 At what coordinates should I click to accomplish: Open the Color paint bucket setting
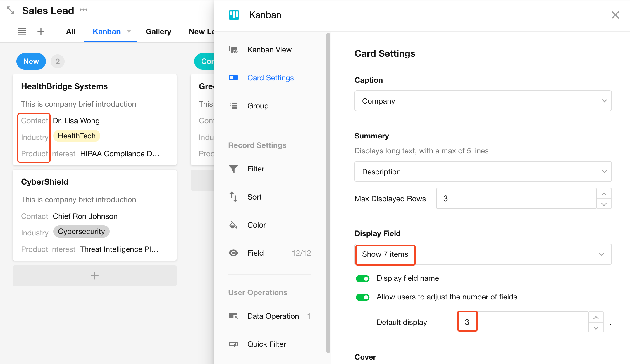tap(233, 225)
